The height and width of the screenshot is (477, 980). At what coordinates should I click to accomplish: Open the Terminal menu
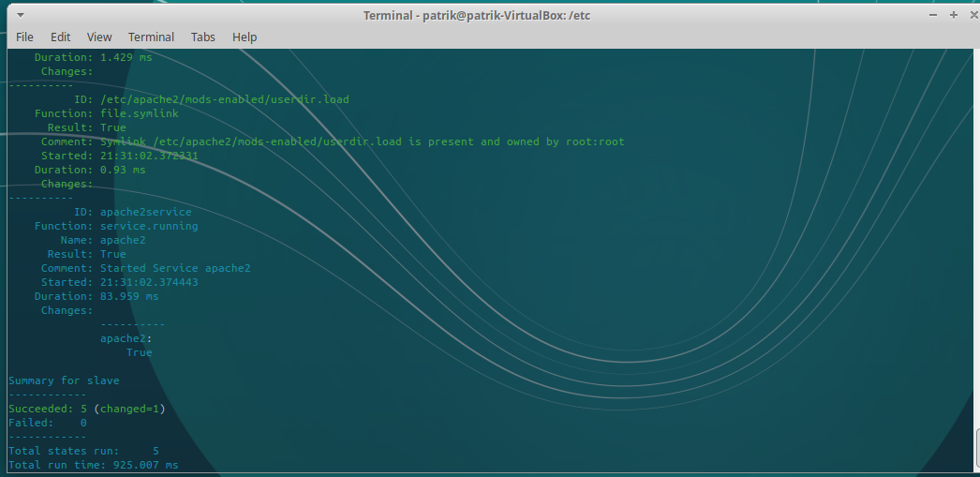tap(151, 37)
